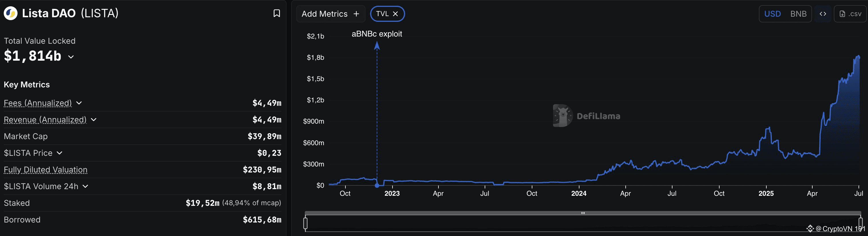Click the Key Metrics heading
868x236 pixels.
27,85
